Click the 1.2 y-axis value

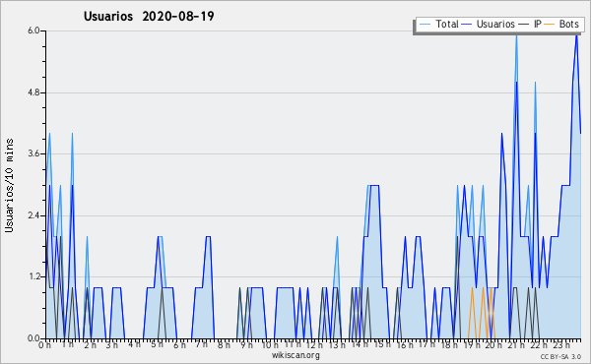point(33,277)
